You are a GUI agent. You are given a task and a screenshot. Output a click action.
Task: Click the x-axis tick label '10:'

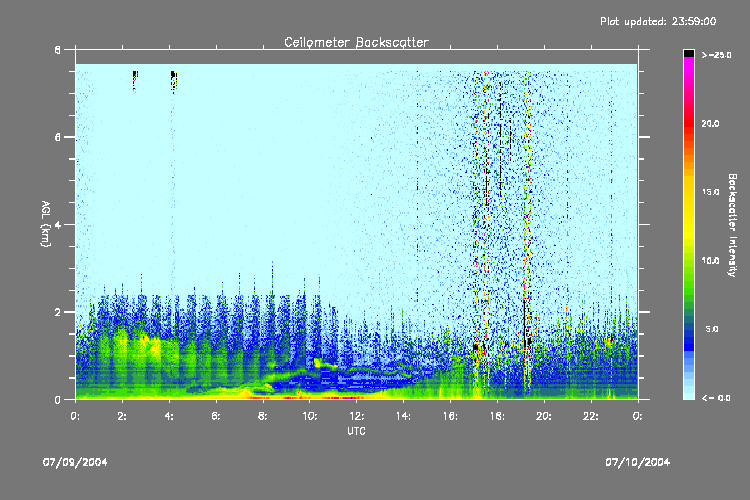tap(309, 416)
